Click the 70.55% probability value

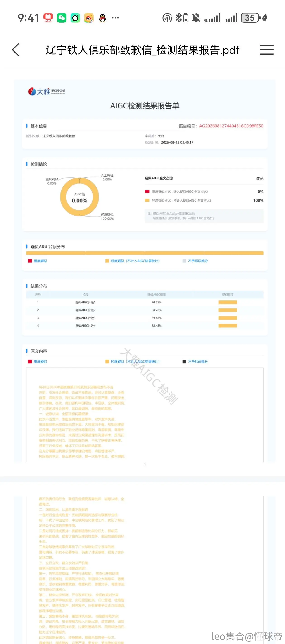[156, 302]
